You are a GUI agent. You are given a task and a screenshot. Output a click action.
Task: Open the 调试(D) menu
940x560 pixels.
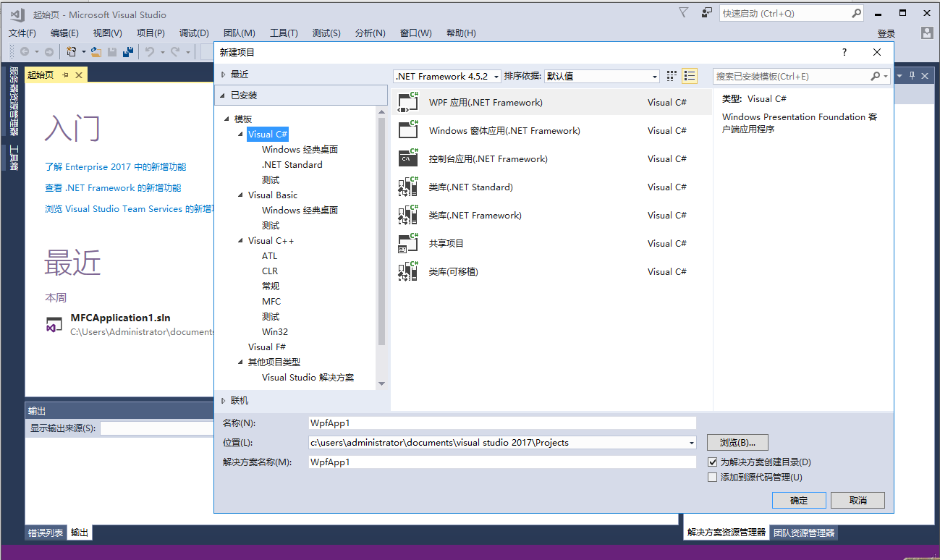point(193,33)
